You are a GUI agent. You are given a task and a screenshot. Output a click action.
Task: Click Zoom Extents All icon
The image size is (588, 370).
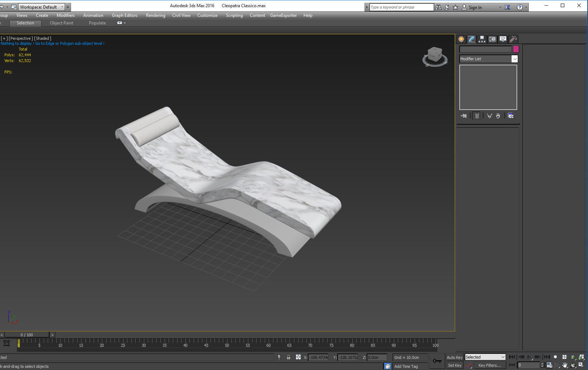(581, 357)
